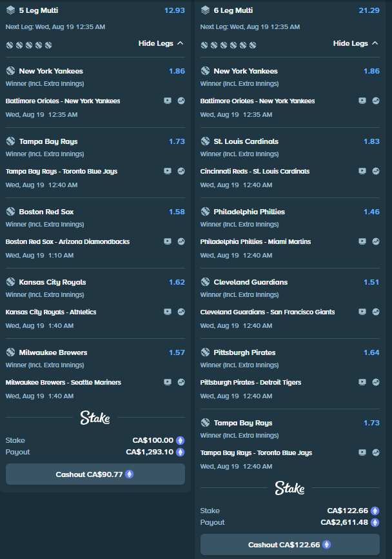Click the Ethereum icon beside CA$1,293.10 payout
The height and width of the screenshot is (559, 392).
click(181, 452)
